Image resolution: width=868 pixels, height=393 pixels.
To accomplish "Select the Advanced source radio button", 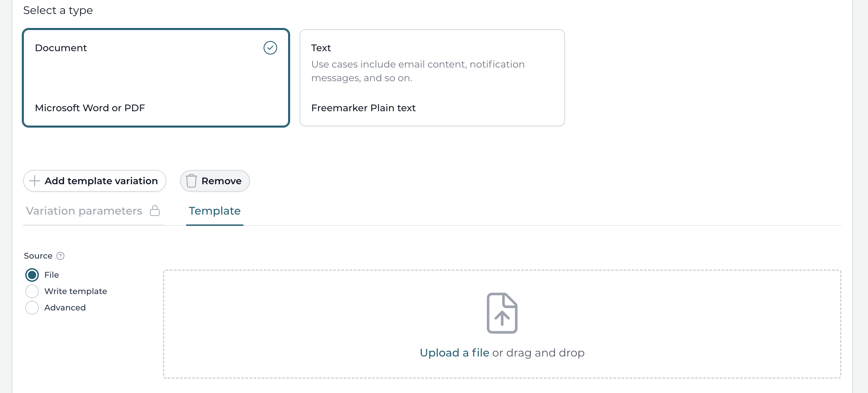I will point(32,308).
